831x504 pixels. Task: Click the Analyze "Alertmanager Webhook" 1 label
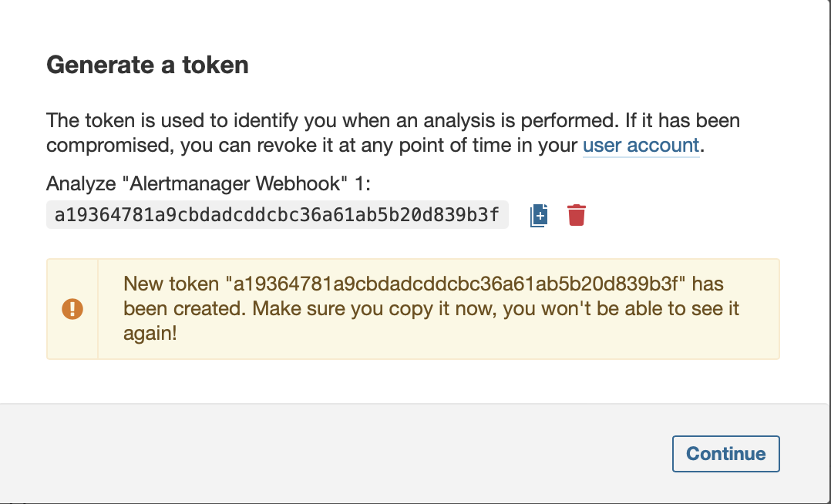208,184
